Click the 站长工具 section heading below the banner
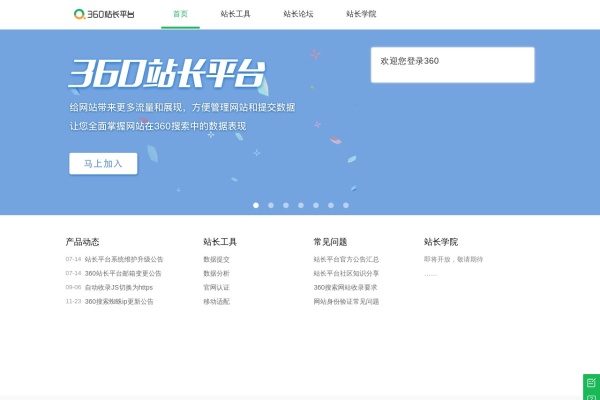The image size is (600, 400). tap(220, 242)
